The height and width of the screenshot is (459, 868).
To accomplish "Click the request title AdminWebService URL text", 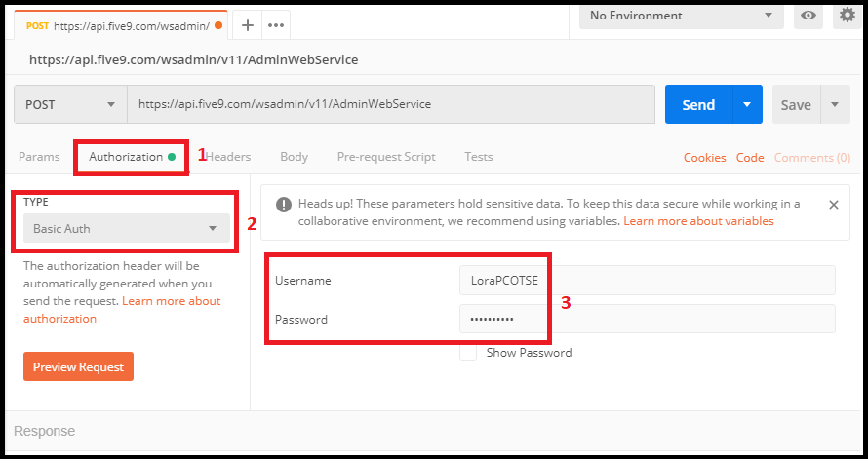I will (194, 59).
